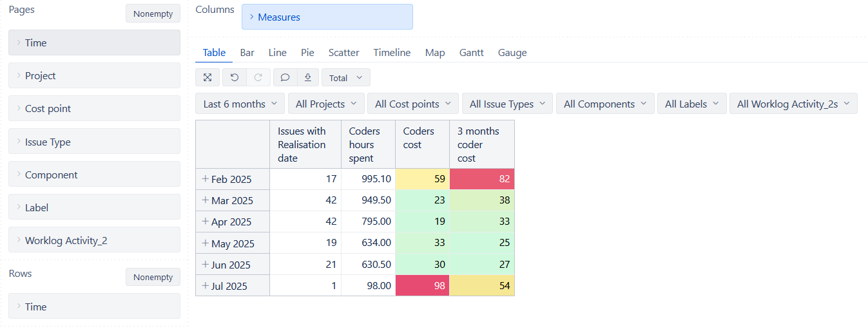
Task: Expand Jul 2025 row plus icon
Action: pyautogui.click(x=206, y=285)
